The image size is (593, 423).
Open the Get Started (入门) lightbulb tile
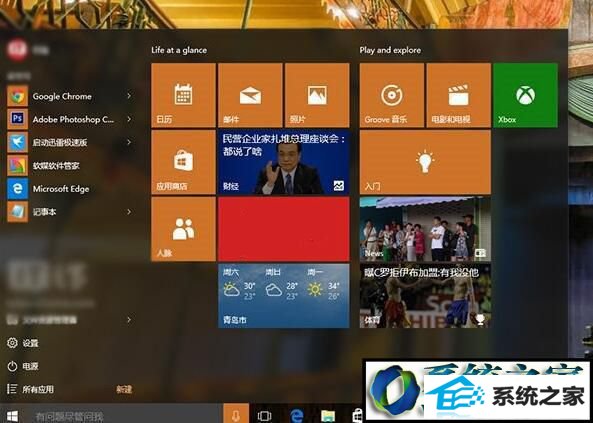pyautogui.click(x=425, y=162)
